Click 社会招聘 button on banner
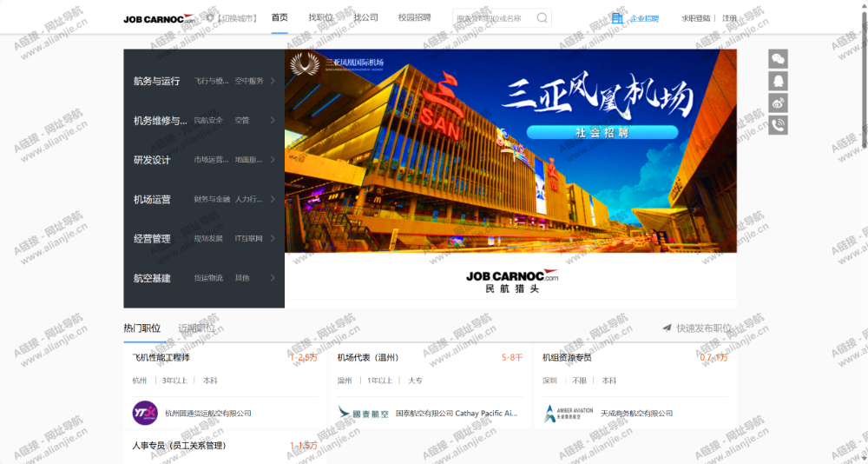Screen dimensions: 868x464 (x=602, y=132)
